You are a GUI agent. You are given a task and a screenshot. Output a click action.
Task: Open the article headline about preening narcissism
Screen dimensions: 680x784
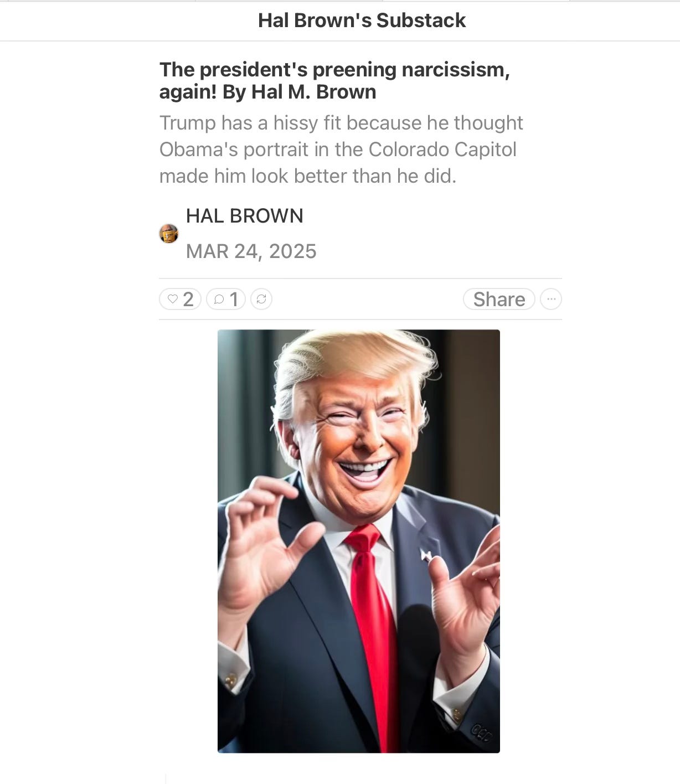334,81
